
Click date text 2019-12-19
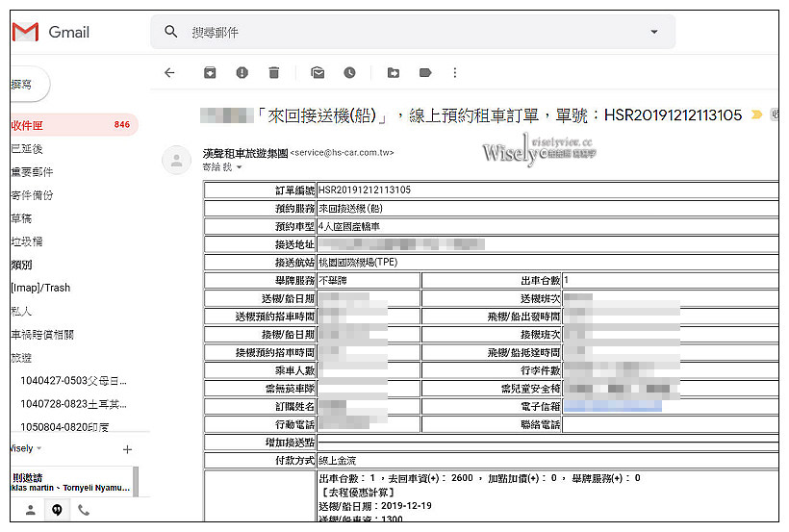click(x=406, y=505)
